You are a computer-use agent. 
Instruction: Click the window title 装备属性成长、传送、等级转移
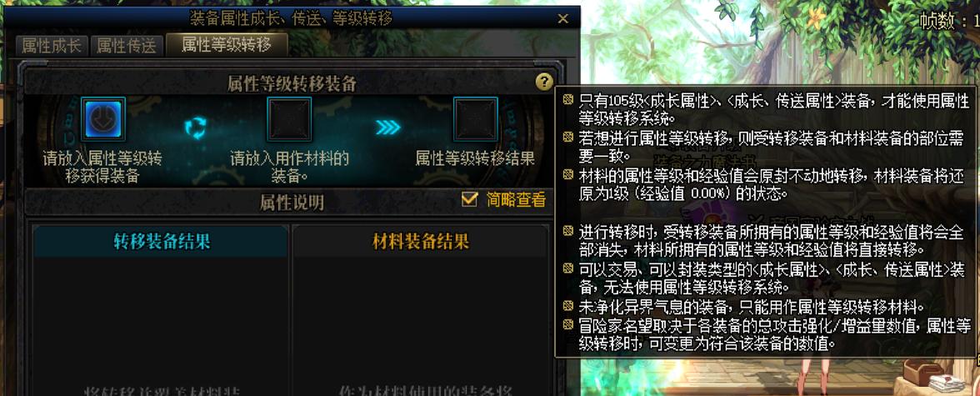tap(291, 19)
